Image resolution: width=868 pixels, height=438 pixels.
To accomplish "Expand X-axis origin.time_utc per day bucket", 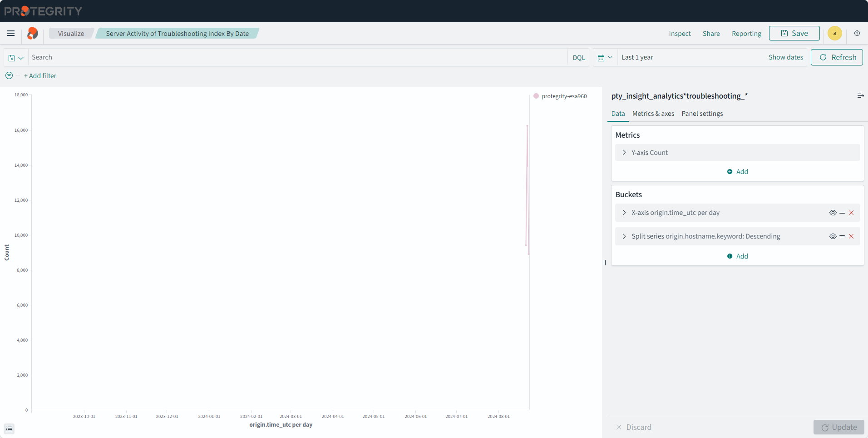I will (624, 213).
